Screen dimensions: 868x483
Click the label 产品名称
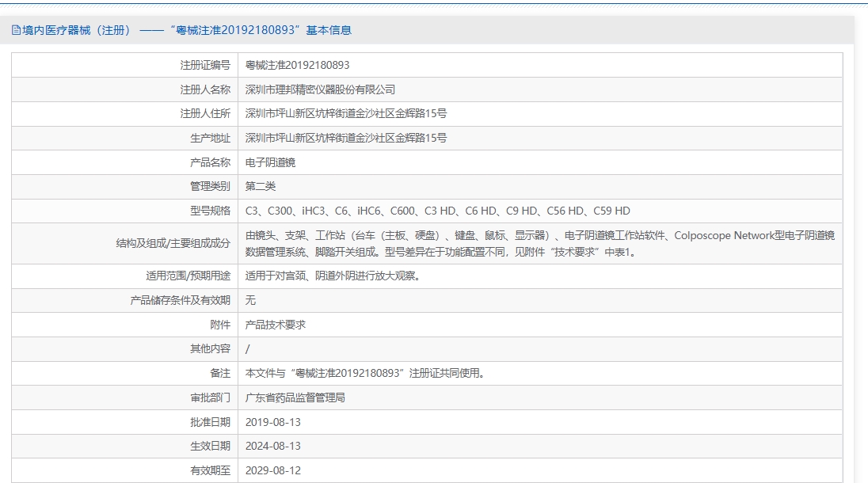210,162
